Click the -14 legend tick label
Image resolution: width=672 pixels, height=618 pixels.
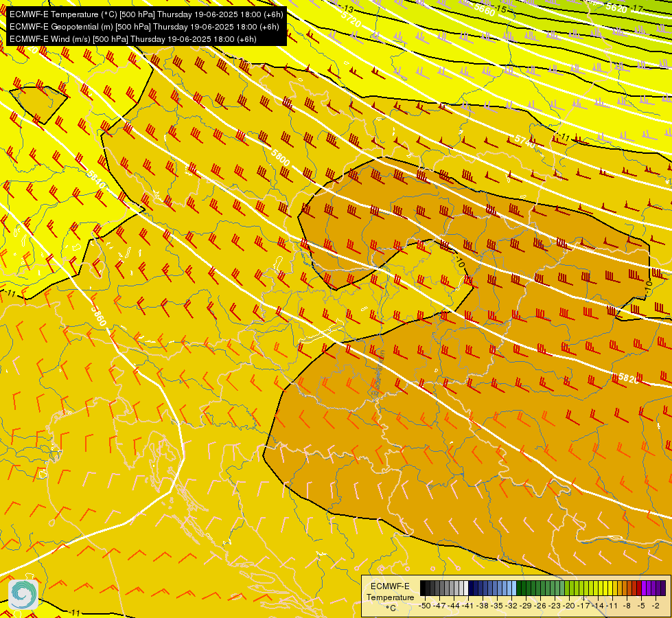tap(598, 606)
